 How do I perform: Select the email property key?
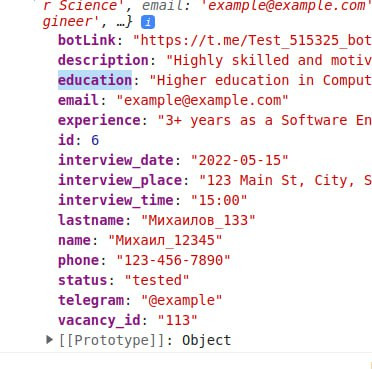(x=78, y=100)
